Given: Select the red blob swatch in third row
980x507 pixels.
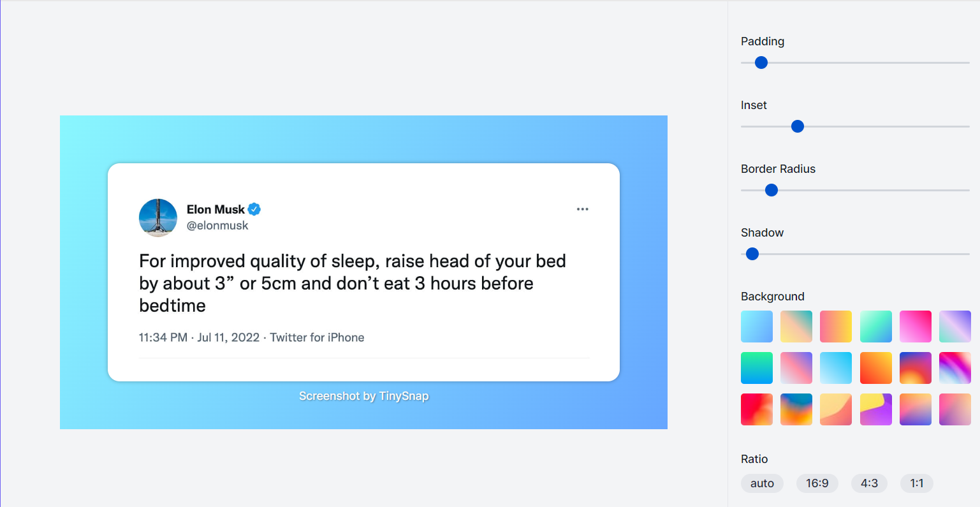Looking at the screenshot, I should tap(757, 409).
